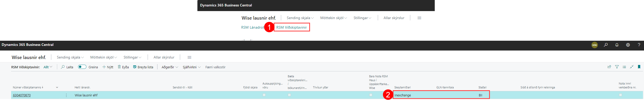Toggle the filter pane funnel icon

tap(617, 67)
